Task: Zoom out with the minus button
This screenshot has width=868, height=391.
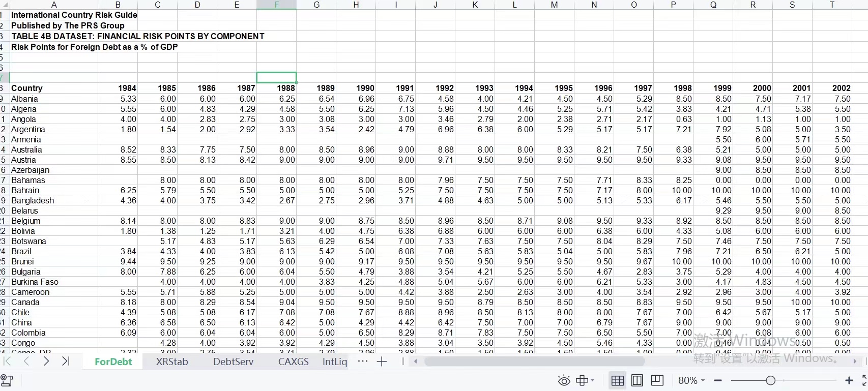Action: 718,380
